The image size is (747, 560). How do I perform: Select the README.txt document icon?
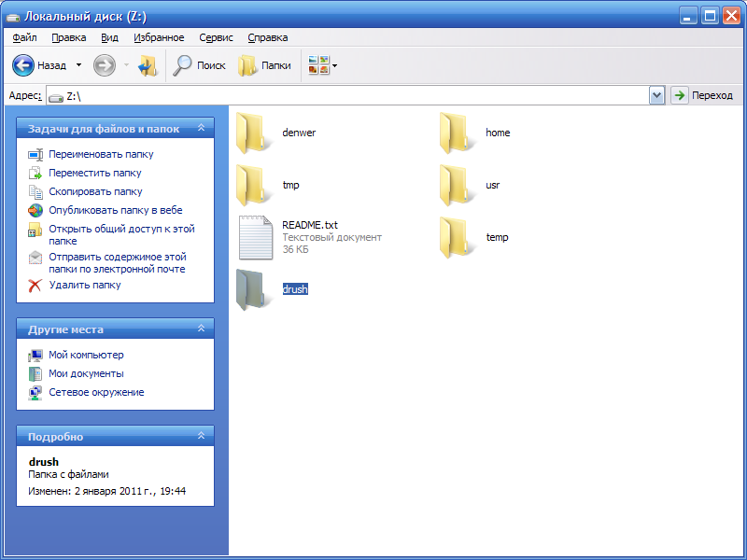pyautogui.click(x=256, y=238)
